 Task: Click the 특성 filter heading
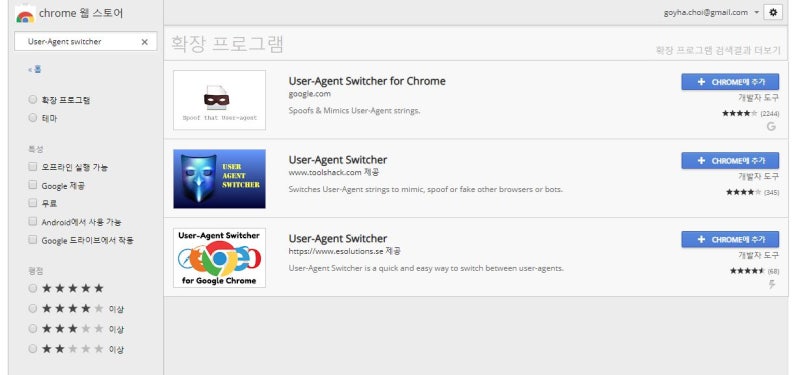click(36, 149)
